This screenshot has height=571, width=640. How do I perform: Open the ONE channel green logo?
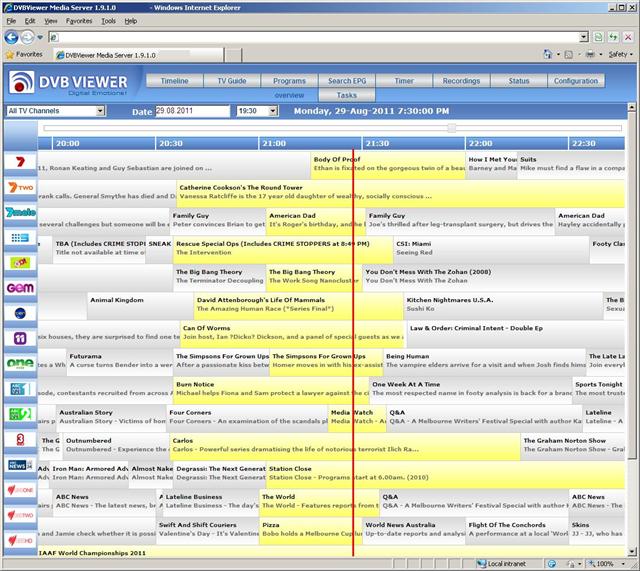[x=20, y=363]
